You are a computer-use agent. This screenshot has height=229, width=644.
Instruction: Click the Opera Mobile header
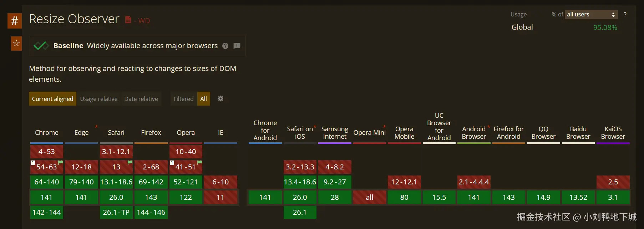tap(404, 133)
